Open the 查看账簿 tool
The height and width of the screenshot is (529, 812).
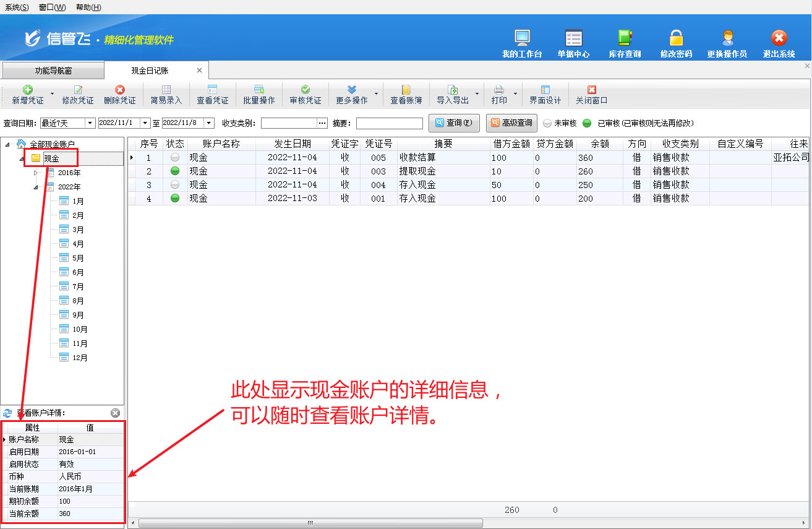[x=406, y=90]
